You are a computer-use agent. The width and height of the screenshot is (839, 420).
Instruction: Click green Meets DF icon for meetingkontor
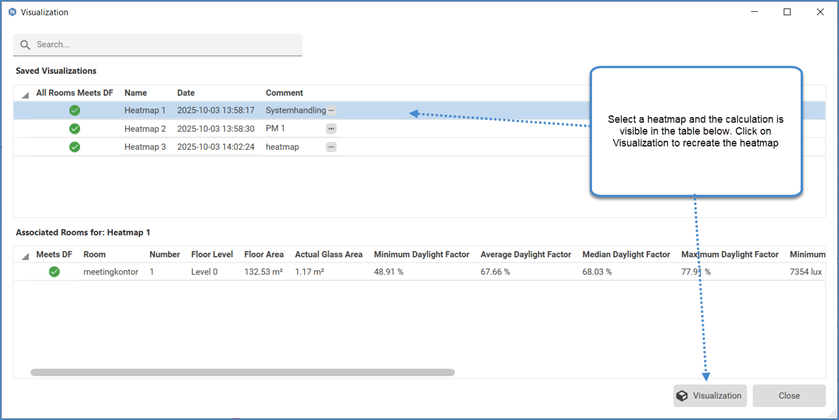pyautogui.click(x=54, y=271)
